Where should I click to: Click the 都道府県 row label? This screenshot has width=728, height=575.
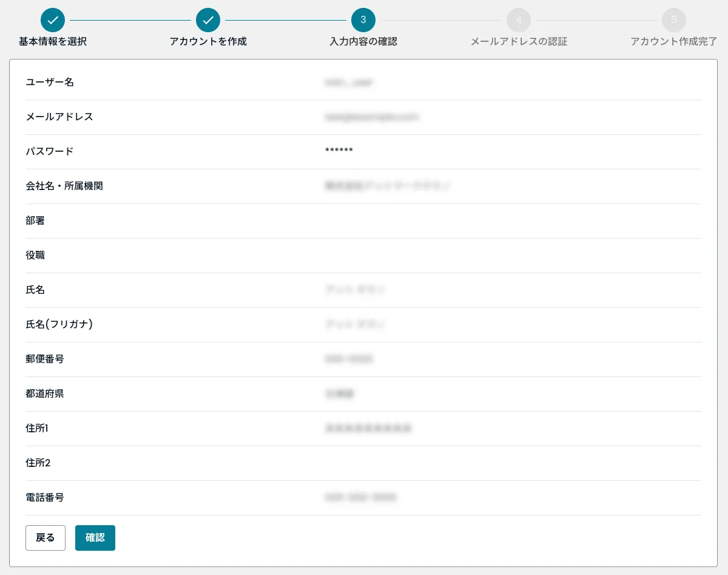tap(45, 393)
